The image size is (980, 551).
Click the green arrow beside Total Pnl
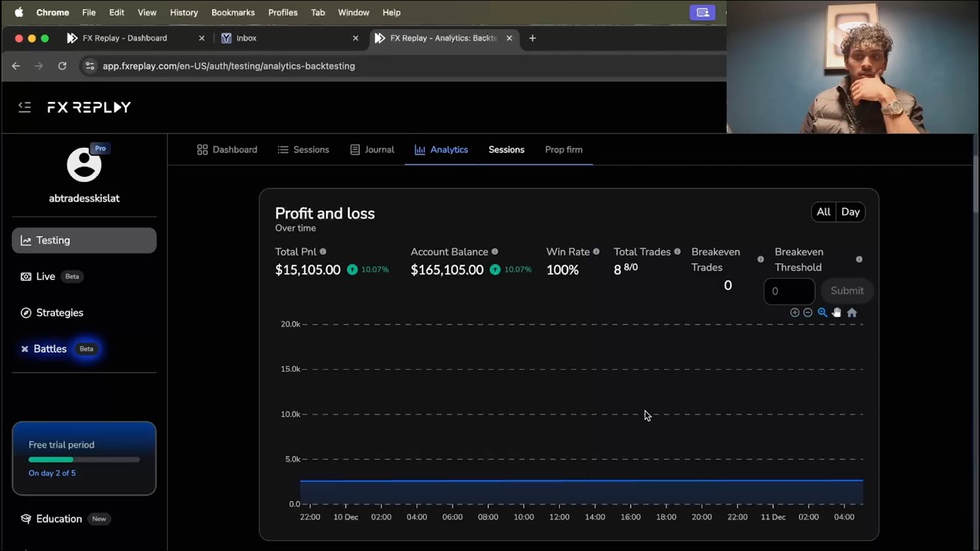(352, 269)
